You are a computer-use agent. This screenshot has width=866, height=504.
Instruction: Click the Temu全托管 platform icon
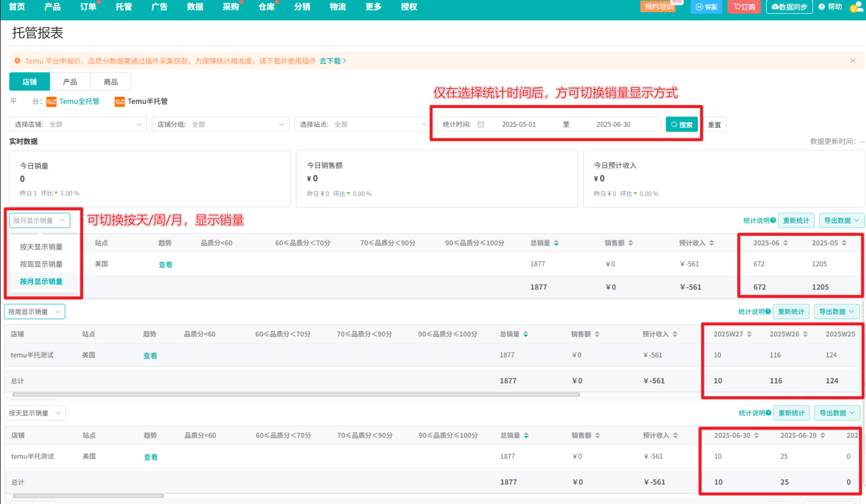[51, 102]
